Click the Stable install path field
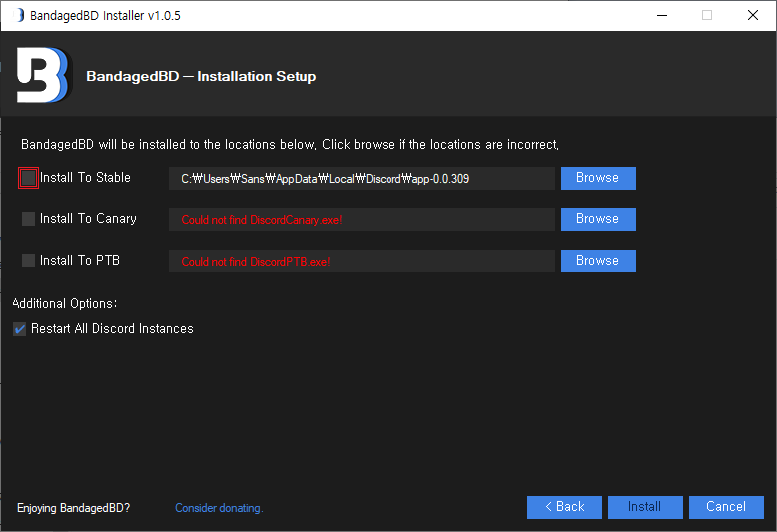Screen dimensions: 777x532 click(362, 179)
